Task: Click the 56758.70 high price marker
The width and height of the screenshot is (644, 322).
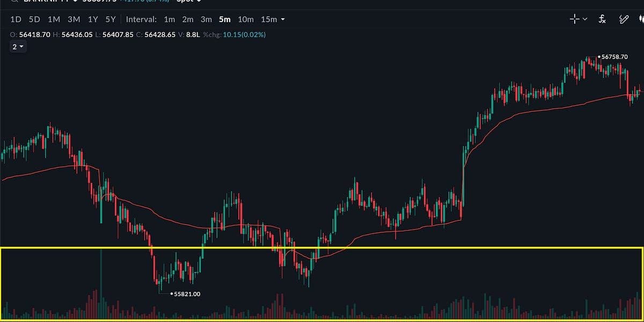Action: 614,56
